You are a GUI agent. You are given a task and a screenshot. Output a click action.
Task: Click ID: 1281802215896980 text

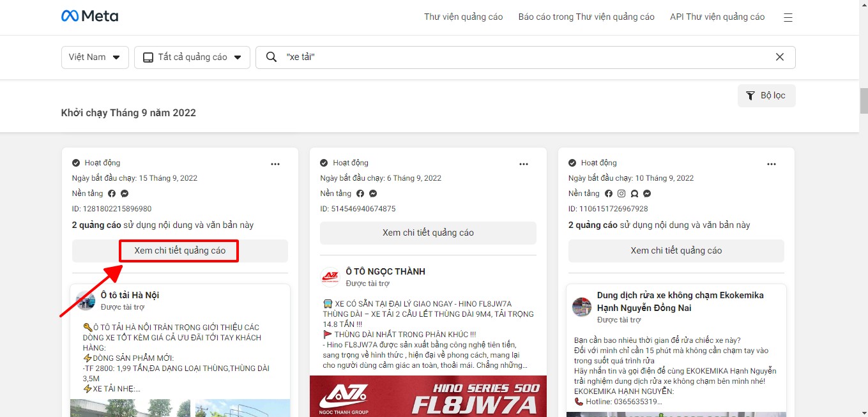(112, 209)
